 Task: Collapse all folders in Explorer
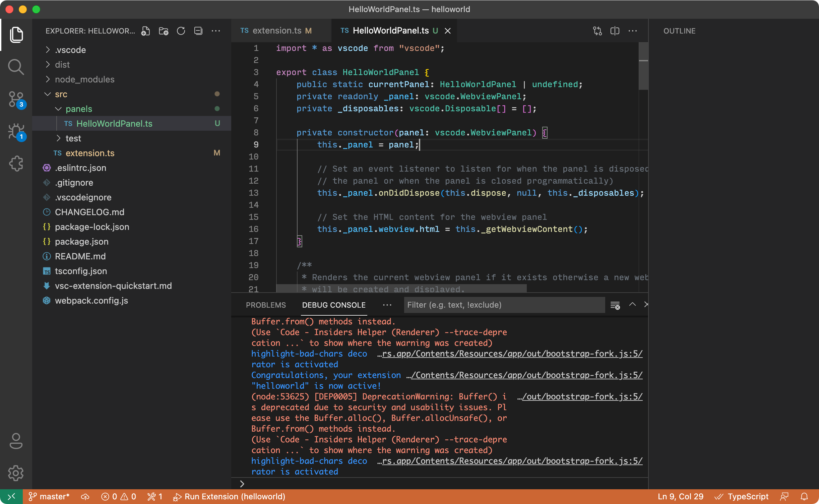click(198, 31)
